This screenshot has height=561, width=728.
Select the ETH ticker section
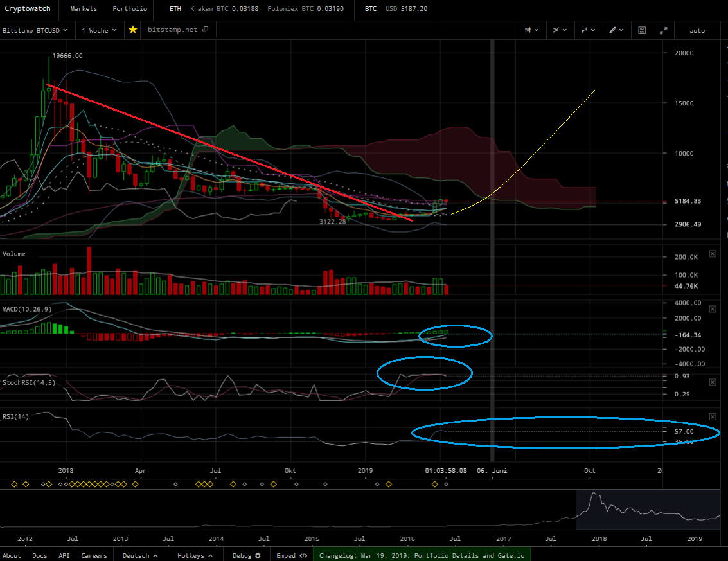click(x=175, y=8)
